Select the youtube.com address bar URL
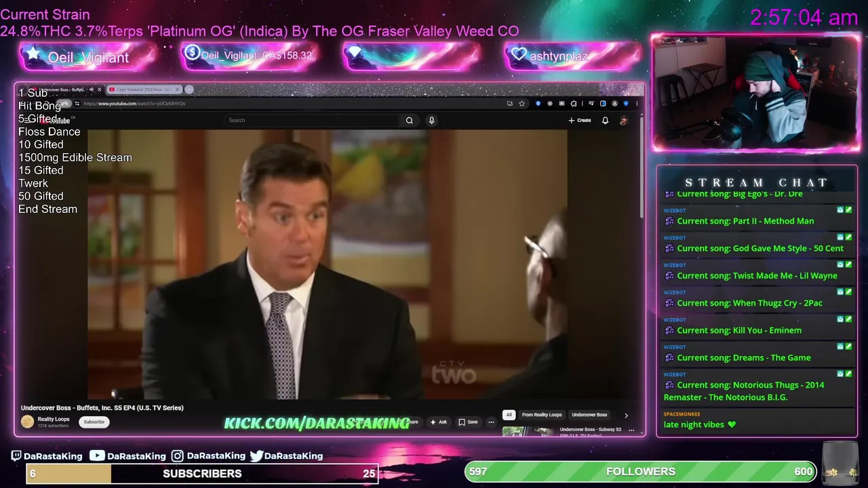This screenshot has width=868, height=488. [134, 104]
